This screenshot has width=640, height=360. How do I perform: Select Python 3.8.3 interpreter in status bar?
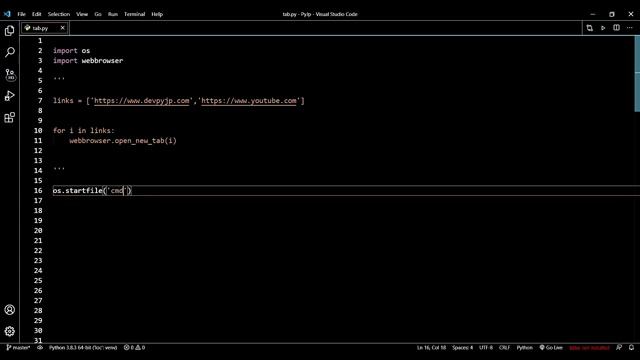point(83,348)
